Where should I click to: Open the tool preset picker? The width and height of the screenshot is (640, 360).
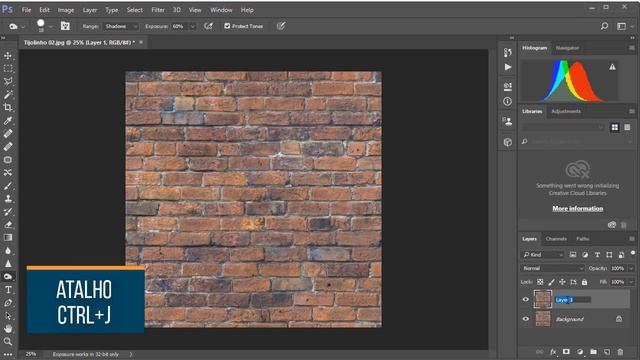pos(16,26)
